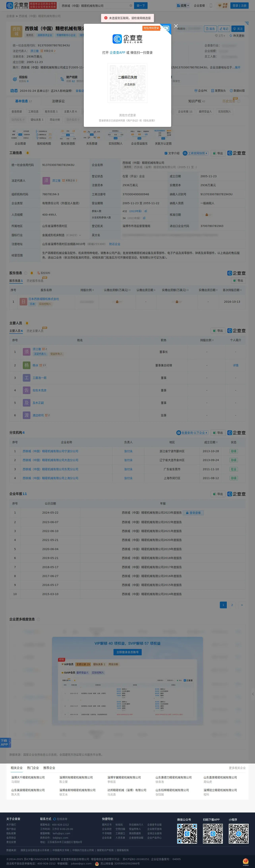Image resolution: width=255 pixels, height=868 pixels.
Task: Expand the 国标行业 chevron beside C3422
Action: [80, 235]
